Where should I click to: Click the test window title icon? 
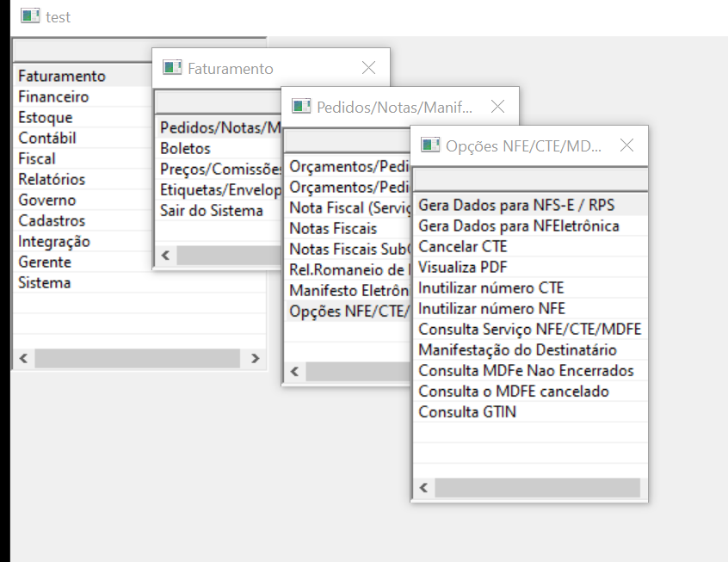tap(30, 16)
